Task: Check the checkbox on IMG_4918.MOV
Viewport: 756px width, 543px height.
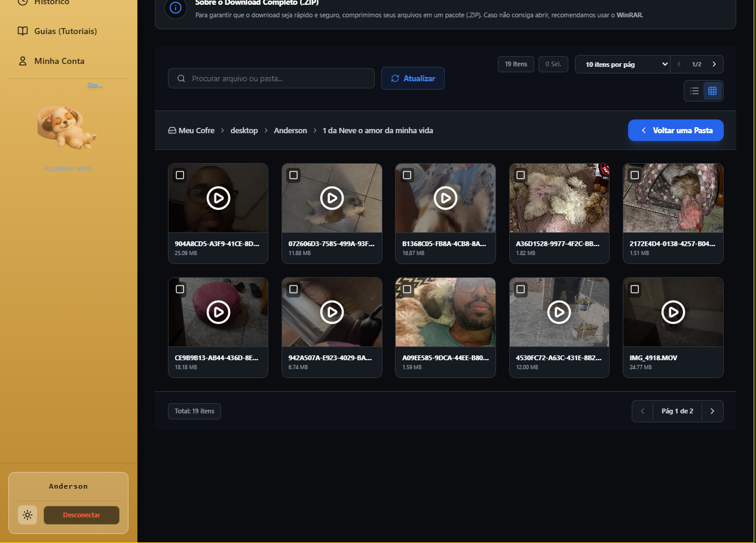Action: pyautogui.click(x=634, y=289)
